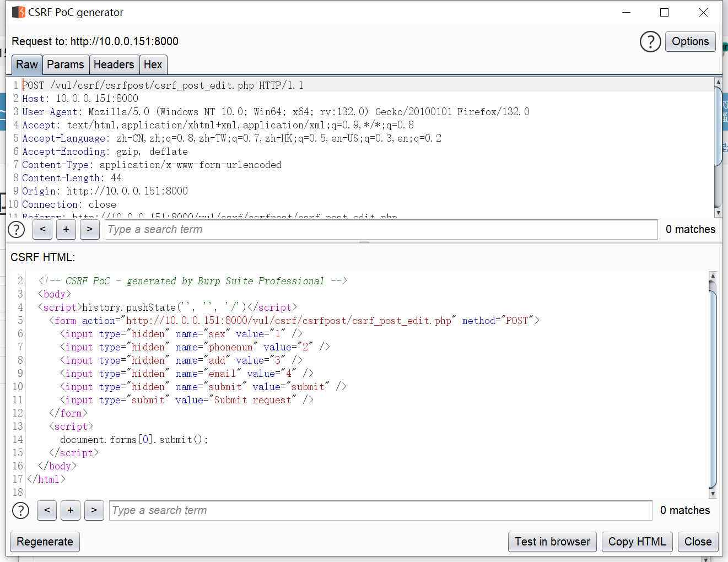Go to next match in request search
The height and width of the screenshot is (562, 728).
pyautogui.click(x=90, y=229)
